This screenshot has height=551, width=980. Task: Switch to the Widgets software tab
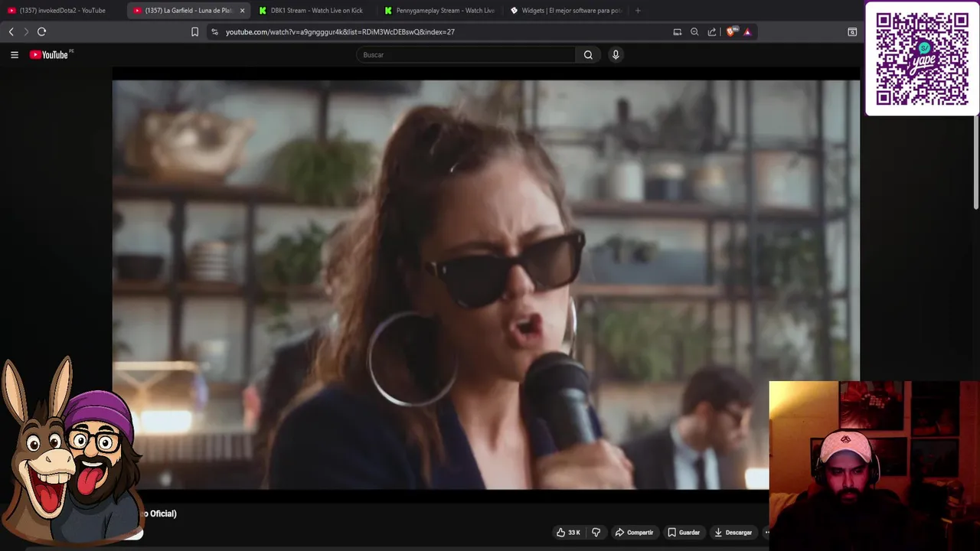565,11
